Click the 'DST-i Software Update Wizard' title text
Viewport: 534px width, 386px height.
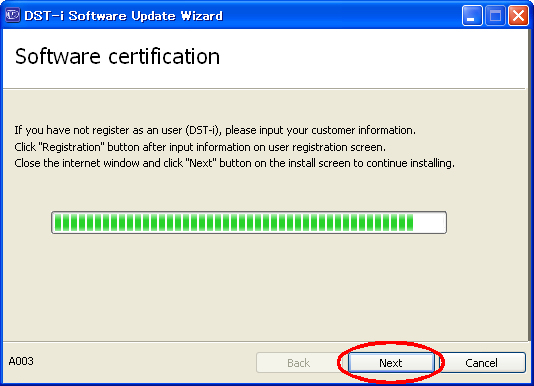(x=124, y=16)
